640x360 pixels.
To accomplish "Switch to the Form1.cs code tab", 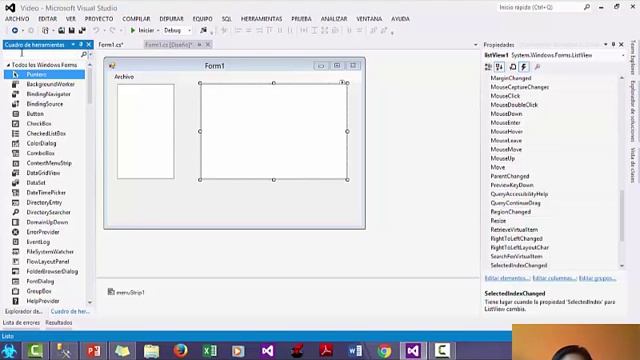I will 111,44.
